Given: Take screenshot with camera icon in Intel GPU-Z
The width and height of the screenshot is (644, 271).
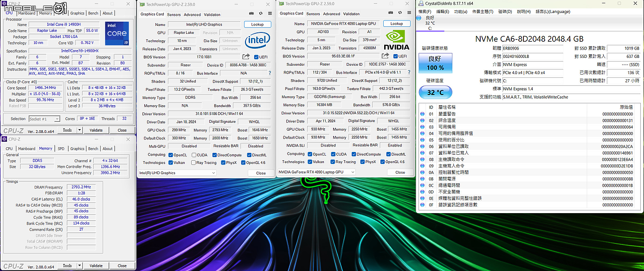Looking at the screenshot, I should coord(251,14).
